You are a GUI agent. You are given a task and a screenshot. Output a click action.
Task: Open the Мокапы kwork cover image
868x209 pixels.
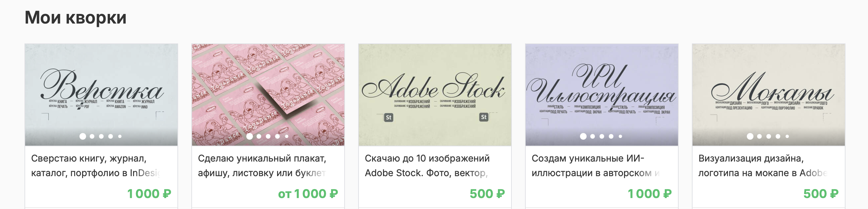tap(768, 95)
